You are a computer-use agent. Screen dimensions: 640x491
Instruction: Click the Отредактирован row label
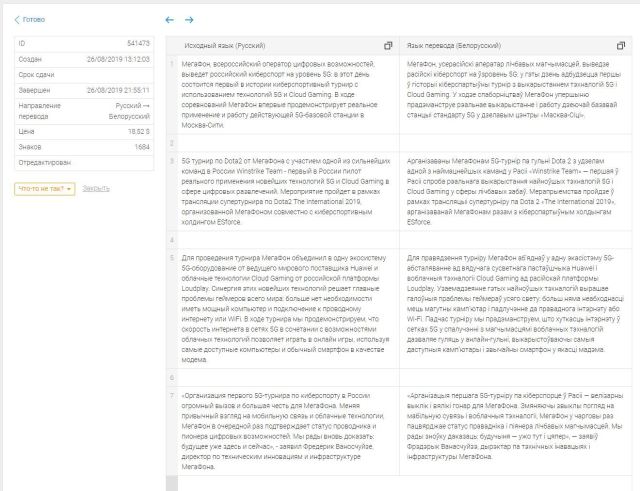pyautogui.click(x=44, y=162)
